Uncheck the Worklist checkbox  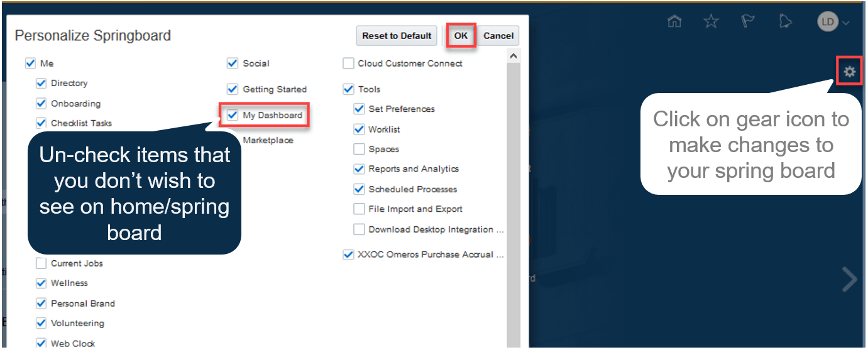pos(359,129)
